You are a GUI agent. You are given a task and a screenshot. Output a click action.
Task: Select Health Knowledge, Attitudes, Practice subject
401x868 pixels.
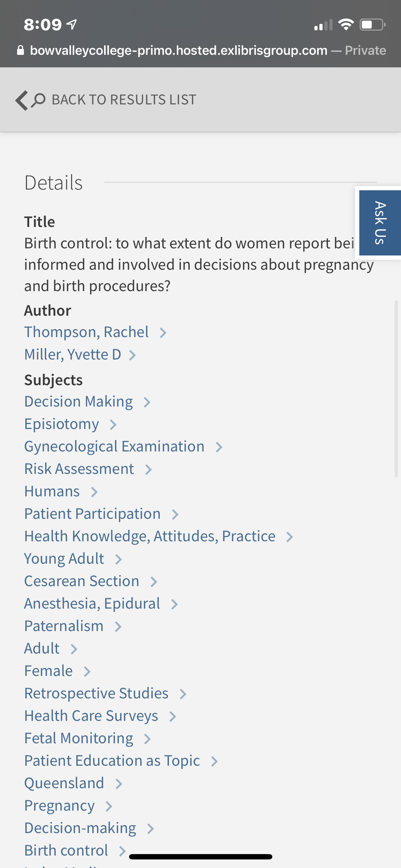pyautogui.click(x=150, y=536)
